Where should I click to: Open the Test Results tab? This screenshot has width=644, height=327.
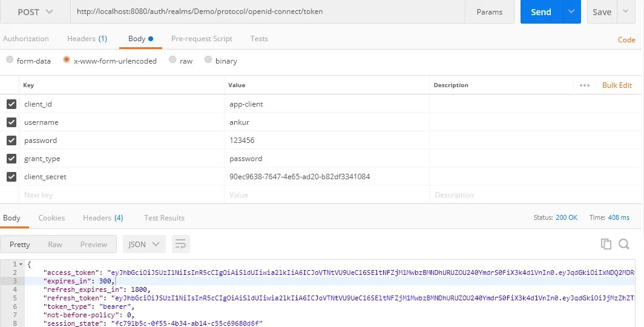point(164,218)
